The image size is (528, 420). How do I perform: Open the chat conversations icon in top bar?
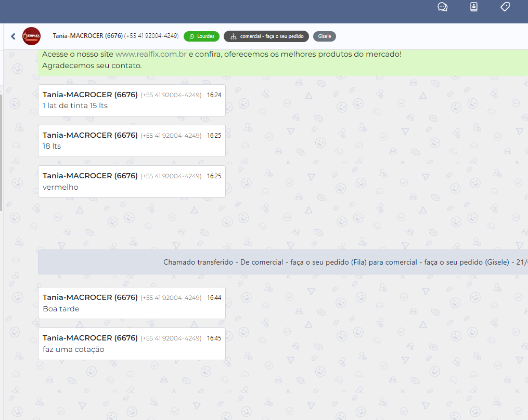point(443,7)
